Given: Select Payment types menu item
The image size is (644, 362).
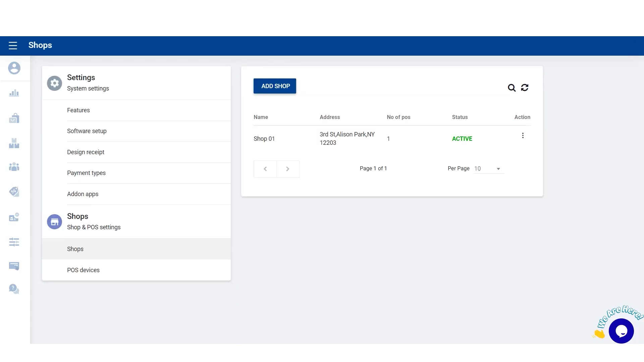Looking at the screenshot, I should (86, 173).
